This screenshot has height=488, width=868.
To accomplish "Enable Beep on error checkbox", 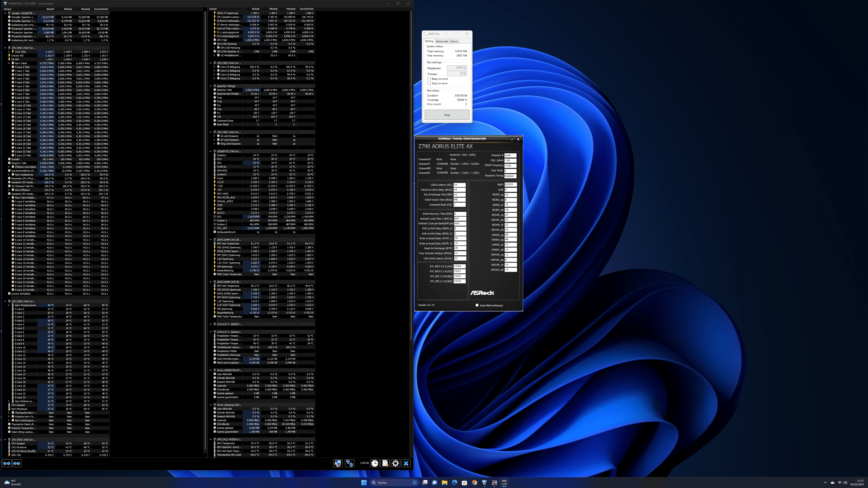I will coord(429,79).
